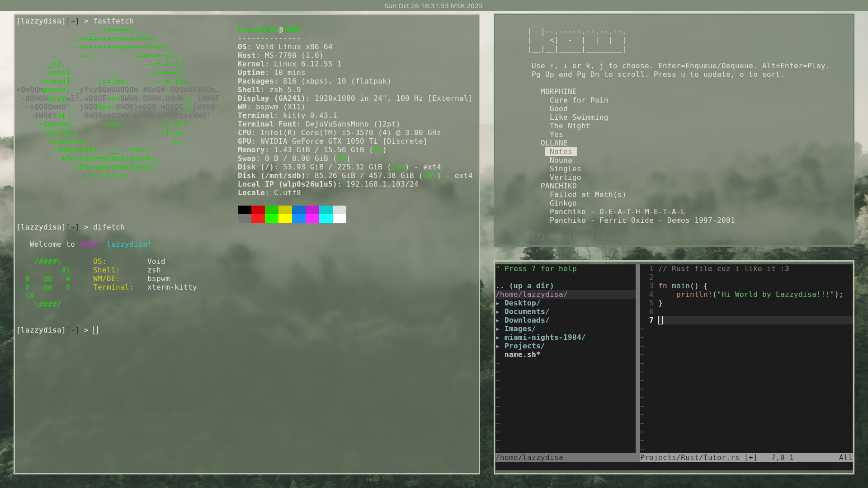The image size is (868, 488).
Task: Click the red color swatch block
Action: [x=258, y=210]
